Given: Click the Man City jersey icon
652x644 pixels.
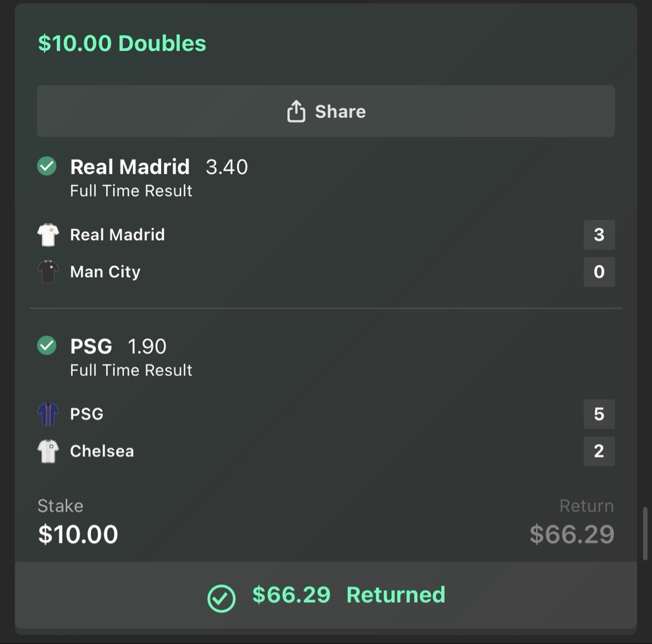Looking at the screenshot, I should [x=48, y=272].
